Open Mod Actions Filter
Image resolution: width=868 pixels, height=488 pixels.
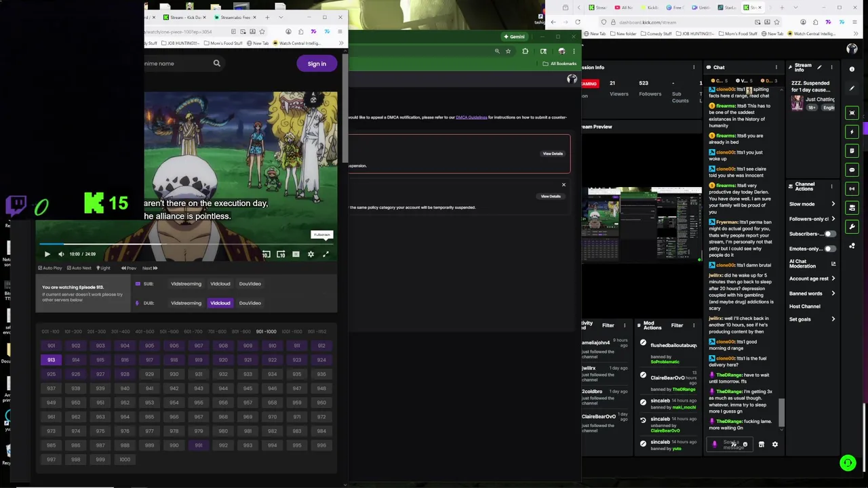pyautogui.click(x=677, y=325)
